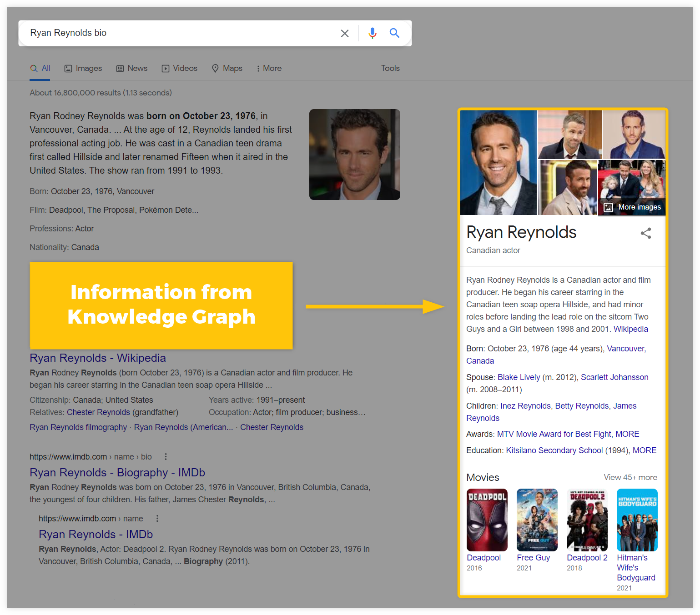Screen dimensions: 700x615
Task: Open the Tools options
Action: tap(390, 69)
